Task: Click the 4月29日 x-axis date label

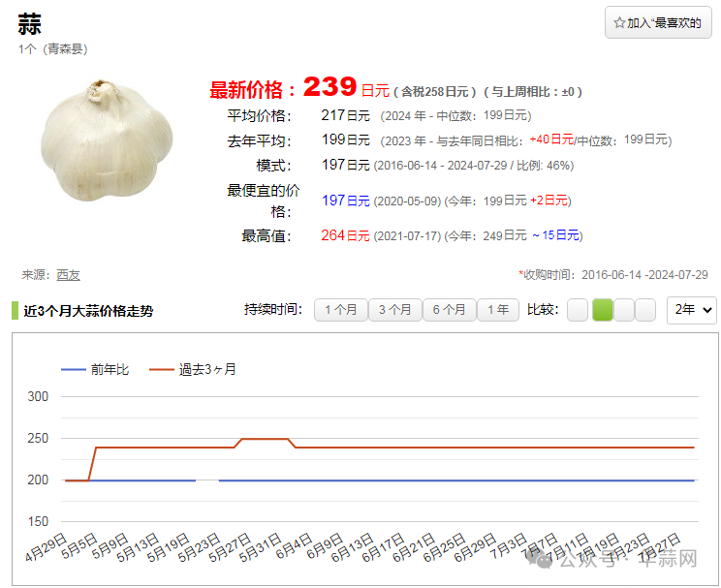Action: [48, 547]
